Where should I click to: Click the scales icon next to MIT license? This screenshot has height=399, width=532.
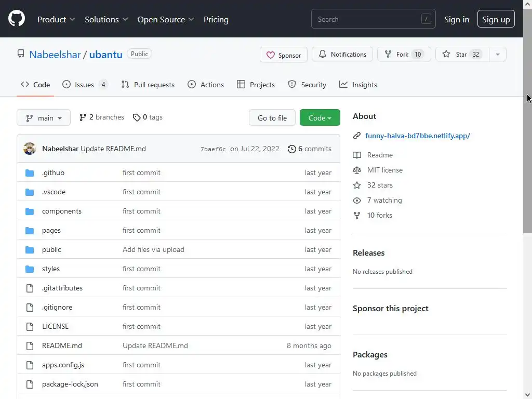pyautogui.click(x=357, y=170)
